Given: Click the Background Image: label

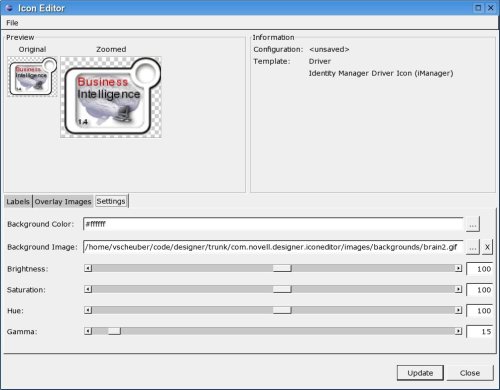Looking at the screenshot, I should click(x=42, y=247).
